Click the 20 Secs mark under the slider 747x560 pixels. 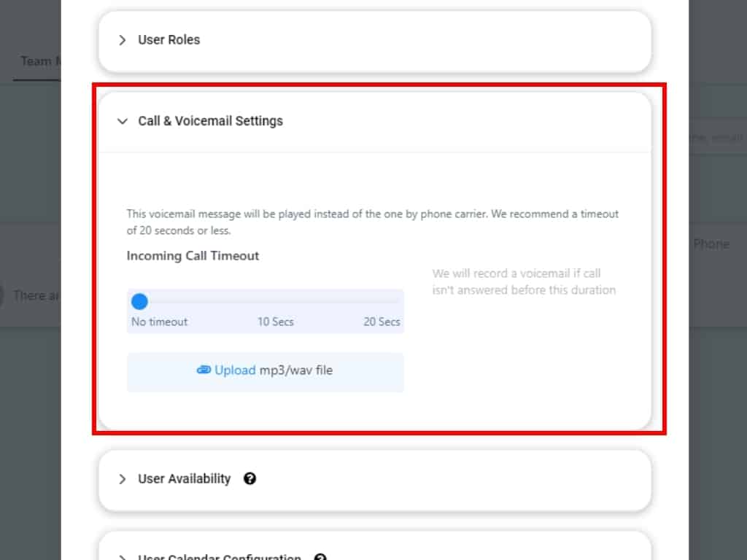(x=382, y=322)
